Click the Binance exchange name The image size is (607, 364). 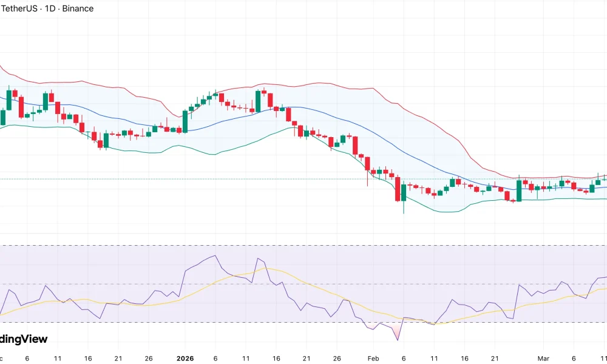point(76,8)
